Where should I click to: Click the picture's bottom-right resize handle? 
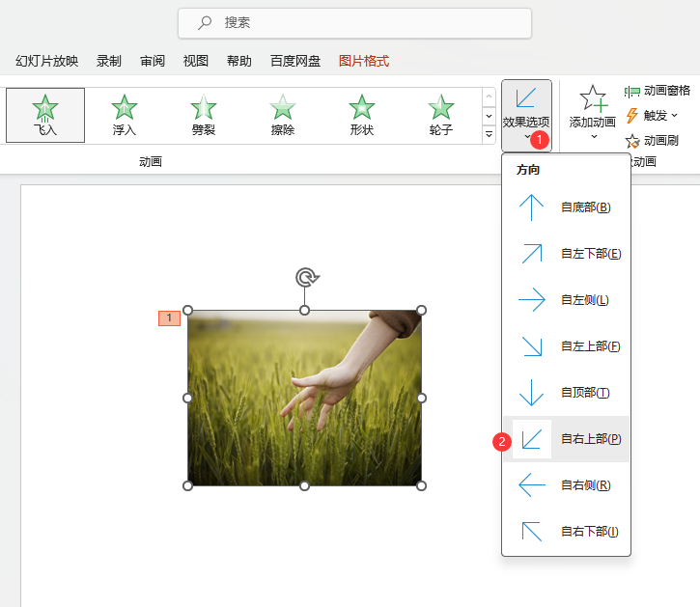point(421,485)
